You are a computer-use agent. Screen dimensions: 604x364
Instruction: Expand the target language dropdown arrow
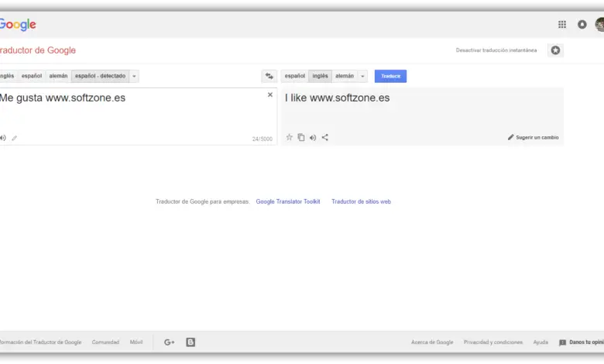[362, 76]
